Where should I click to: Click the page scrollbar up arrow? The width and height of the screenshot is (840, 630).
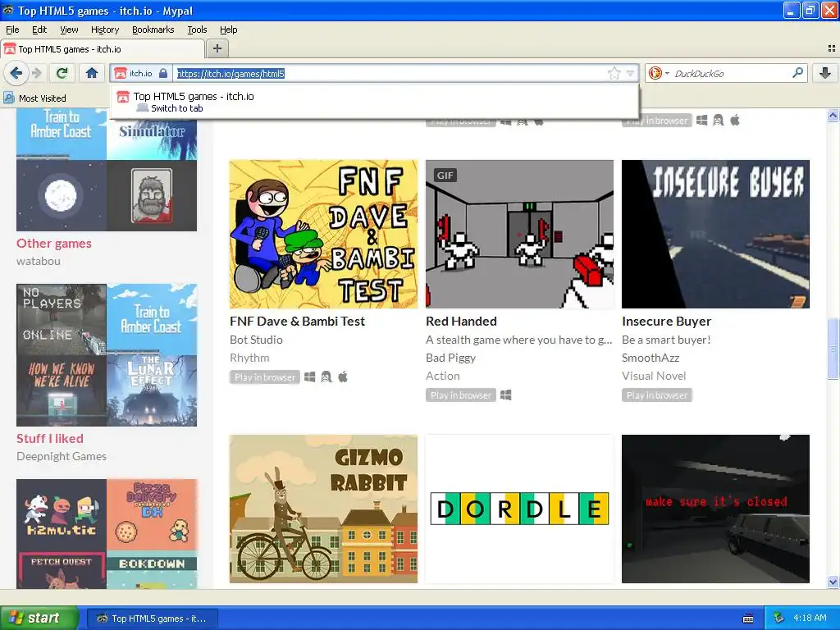(x=833, y=115)
